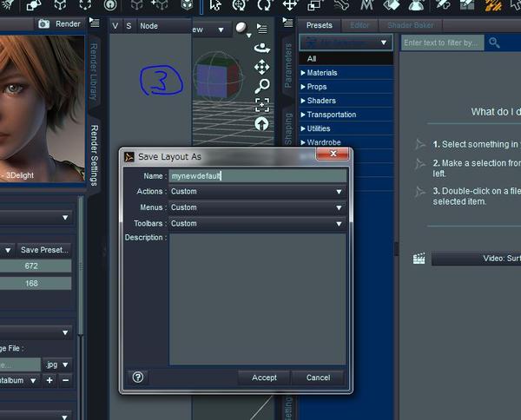This screenshot has width=521, height=420.
Task: Click the circled ring toolbar icon
Action: 110,5
